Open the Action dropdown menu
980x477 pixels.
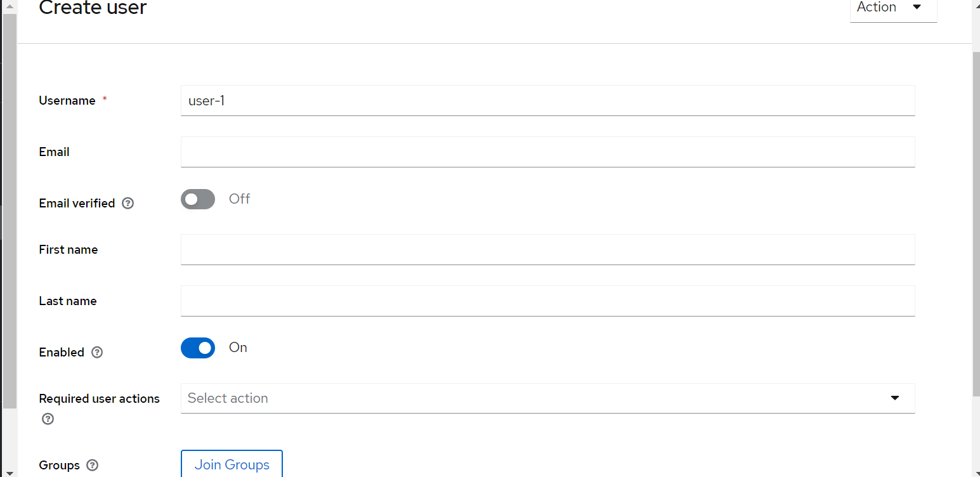coord(893,8)
